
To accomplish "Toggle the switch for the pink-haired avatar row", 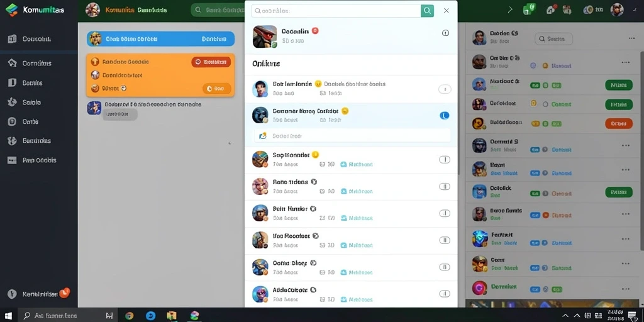I will point(445,186).
